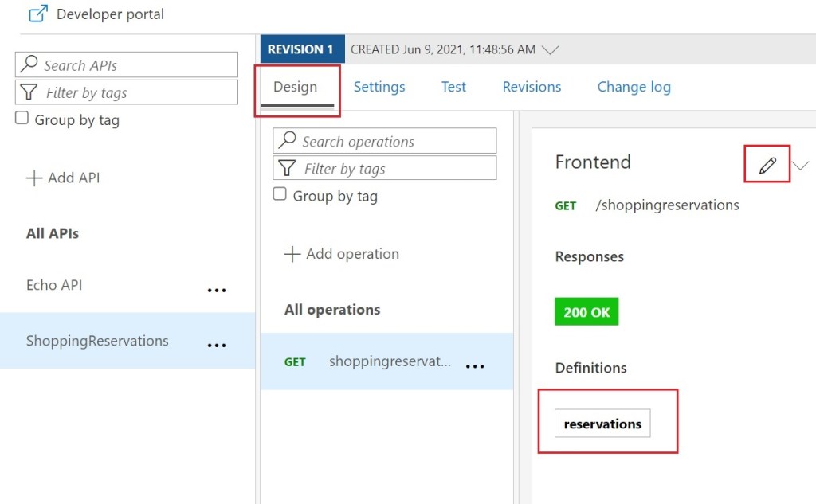Image resolution: width=816 pixels, height=504 pixels.
Task: Click the plus icon next to Add API
Action: tap(34, 178)
